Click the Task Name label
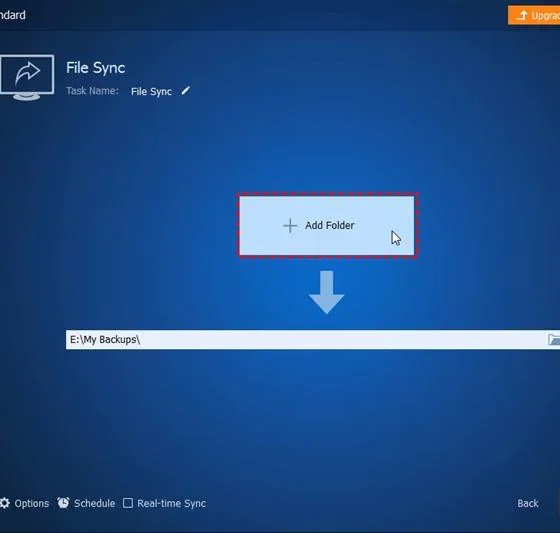 point(92,91)
